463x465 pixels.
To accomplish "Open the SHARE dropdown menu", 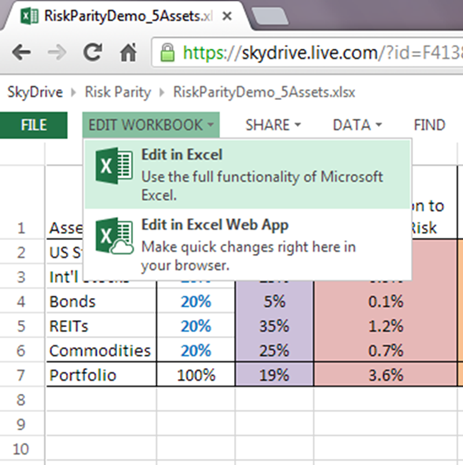I will pos(273,125).
